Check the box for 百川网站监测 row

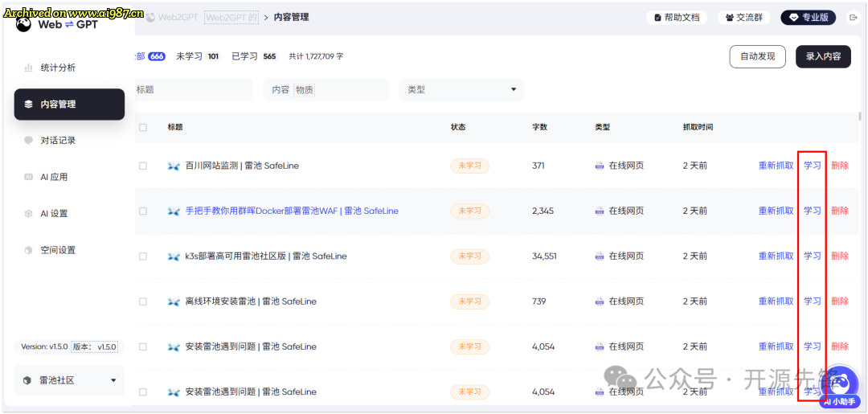coord(143,166)
